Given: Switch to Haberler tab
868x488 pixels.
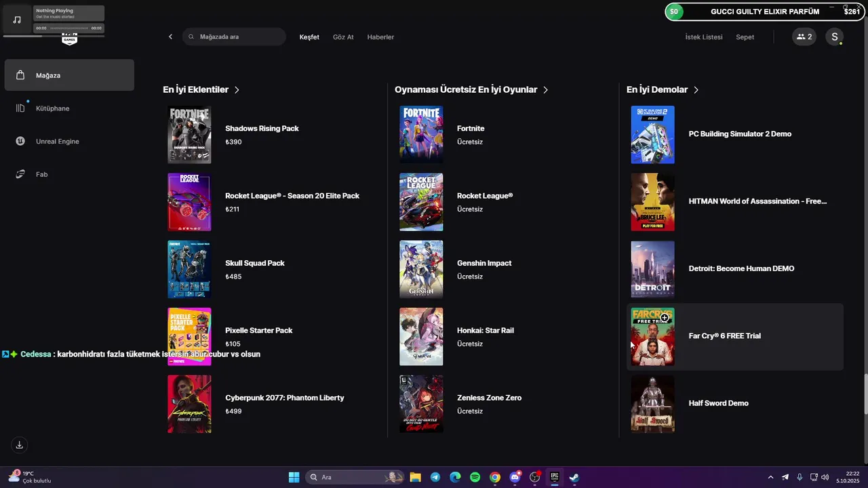Looking at the screenshot, I should pyautogui.click(x=380, y=37).
